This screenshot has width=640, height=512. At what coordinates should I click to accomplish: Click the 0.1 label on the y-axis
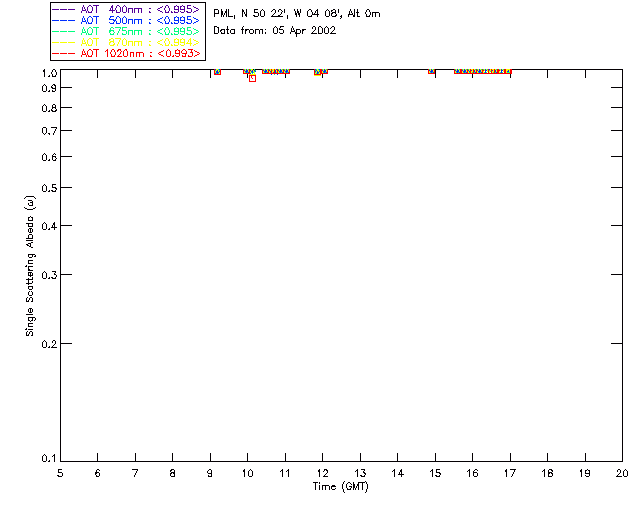click(49, 459)
